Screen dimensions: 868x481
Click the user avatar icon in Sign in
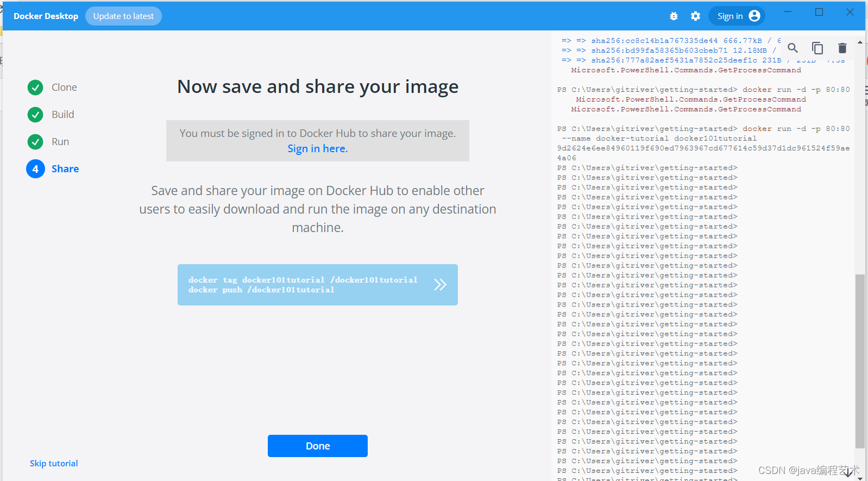[x=754, y=16]
